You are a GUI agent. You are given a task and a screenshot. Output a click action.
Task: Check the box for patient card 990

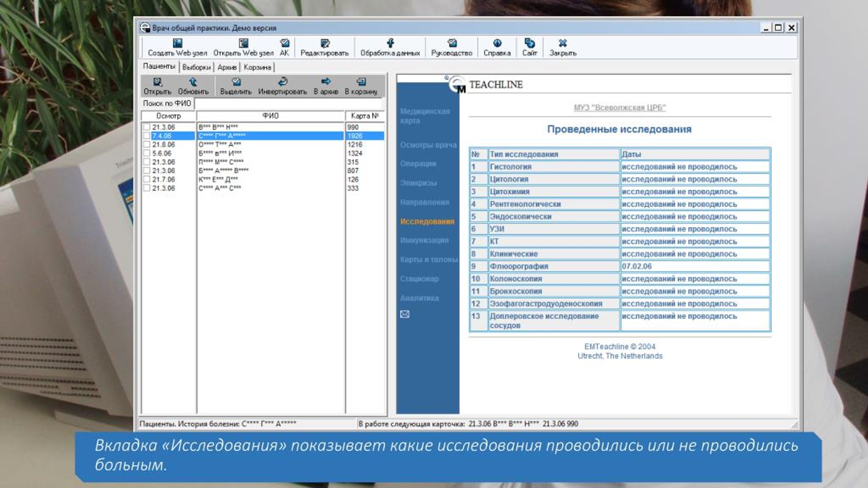[x=147, y=127]
